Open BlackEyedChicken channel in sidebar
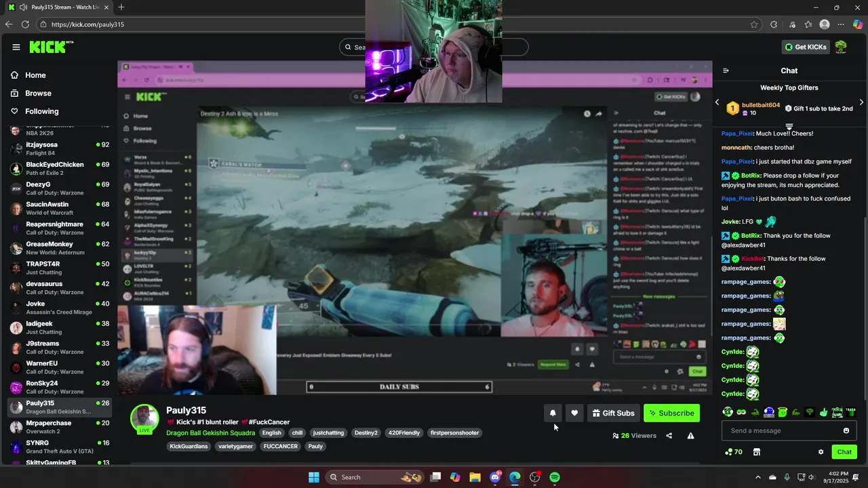The width and height of the screenshot is (868, 488). (59, 168)
